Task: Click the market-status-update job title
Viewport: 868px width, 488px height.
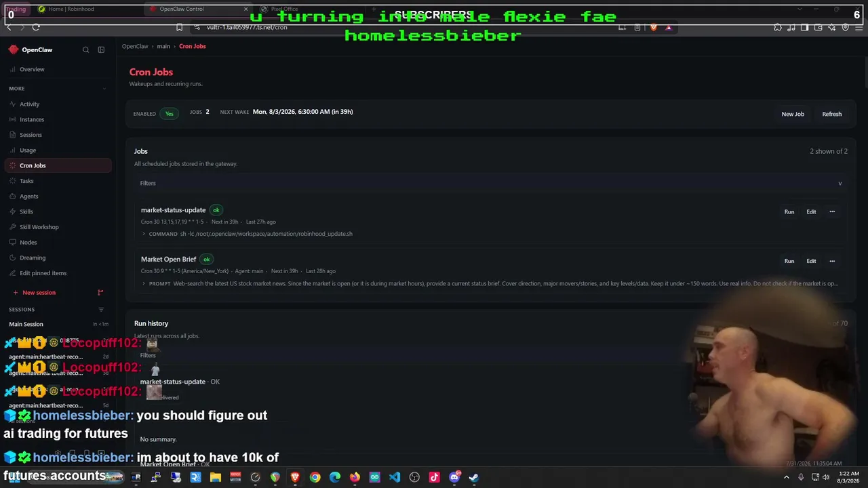Action: pos(173,210)
